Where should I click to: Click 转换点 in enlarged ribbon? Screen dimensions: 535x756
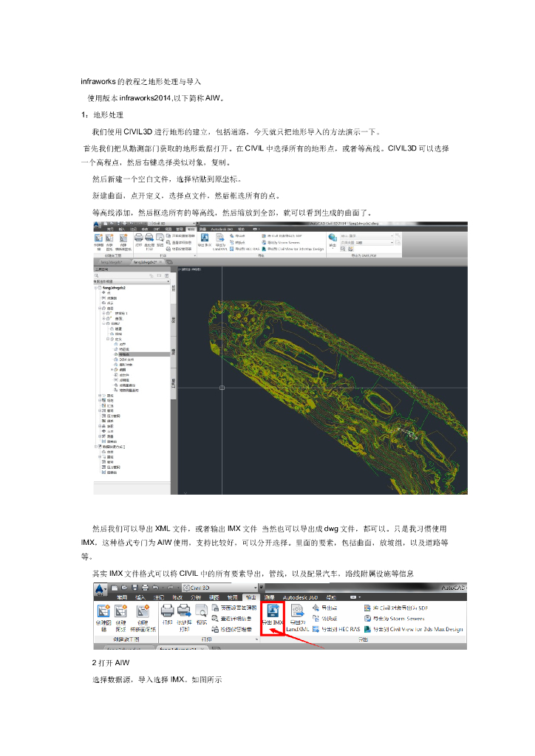(324, 619)
